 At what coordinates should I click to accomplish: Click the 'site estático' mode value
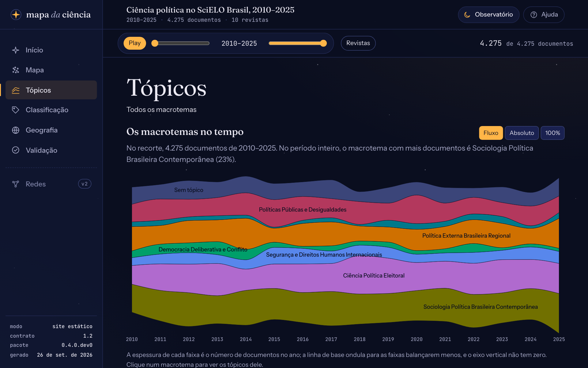coord(72,326)
